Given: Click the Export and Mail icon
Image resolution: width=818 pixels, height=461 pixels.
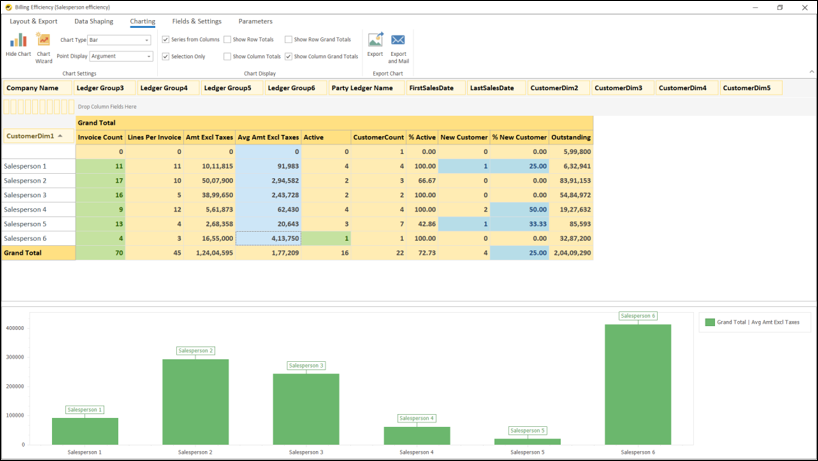Looking at the screenshot, I should pos(398,41).
